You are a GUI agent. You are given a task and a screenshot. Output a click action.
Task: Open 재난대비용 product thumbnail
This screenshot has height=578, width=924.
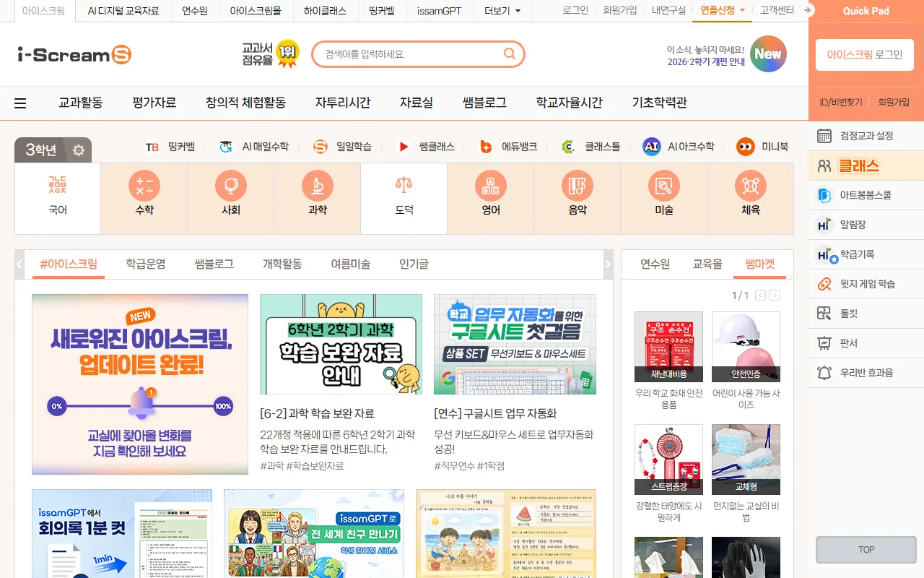[x=668, y=347]
